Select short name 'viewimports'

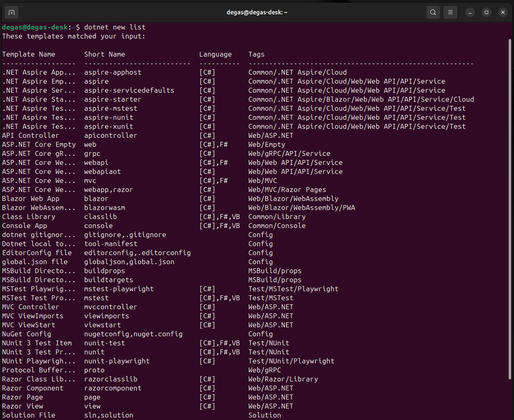tap(107, 316)
